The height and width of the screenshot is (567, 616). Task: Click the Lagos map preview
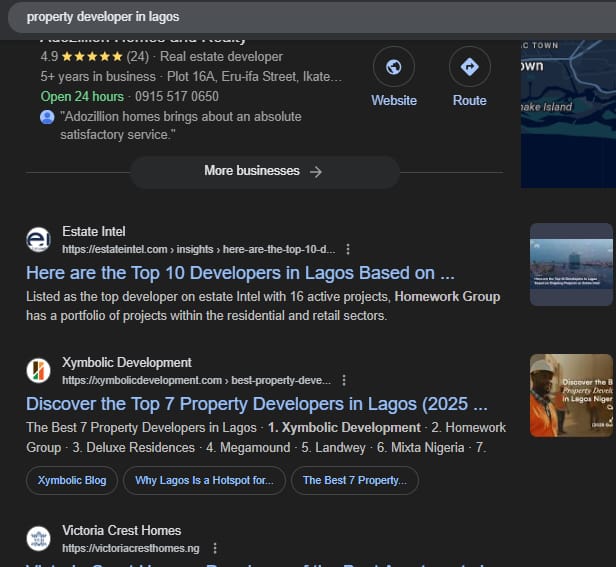coord(568,114)
